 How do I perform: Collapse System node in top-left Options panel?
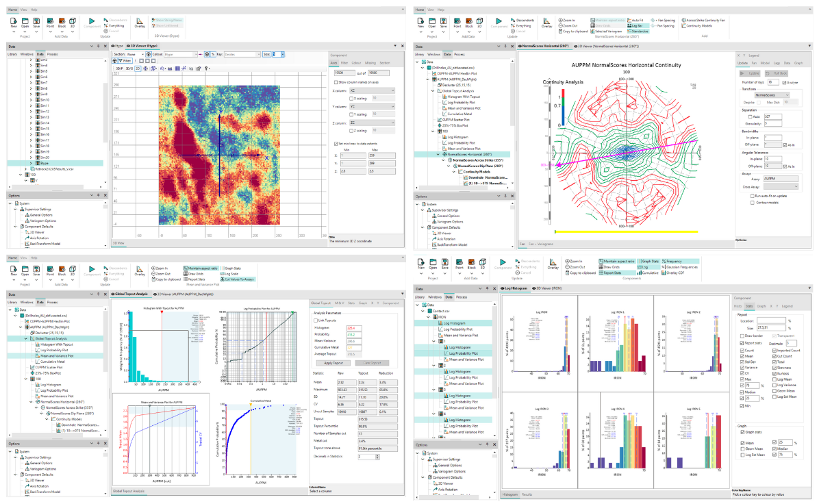pyautogui.click(x=11, y=203)
